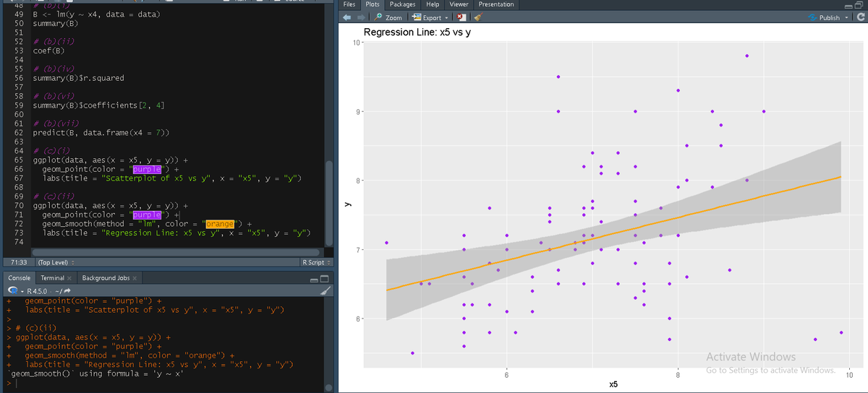Image resolution: width=868 pixels, height=393 pixels.
Task: Remove the current plot with red X
Action: coord(461,17)
